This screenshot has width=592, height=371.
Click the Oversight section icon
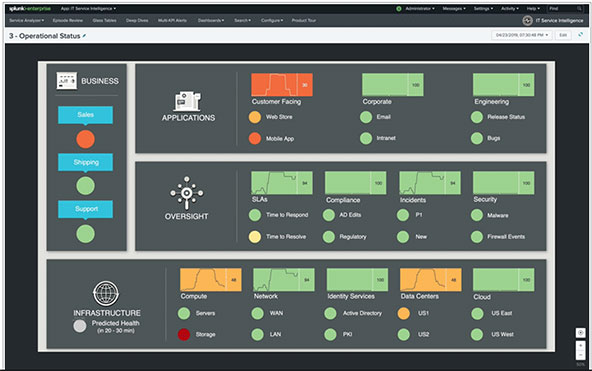point(187,192)
